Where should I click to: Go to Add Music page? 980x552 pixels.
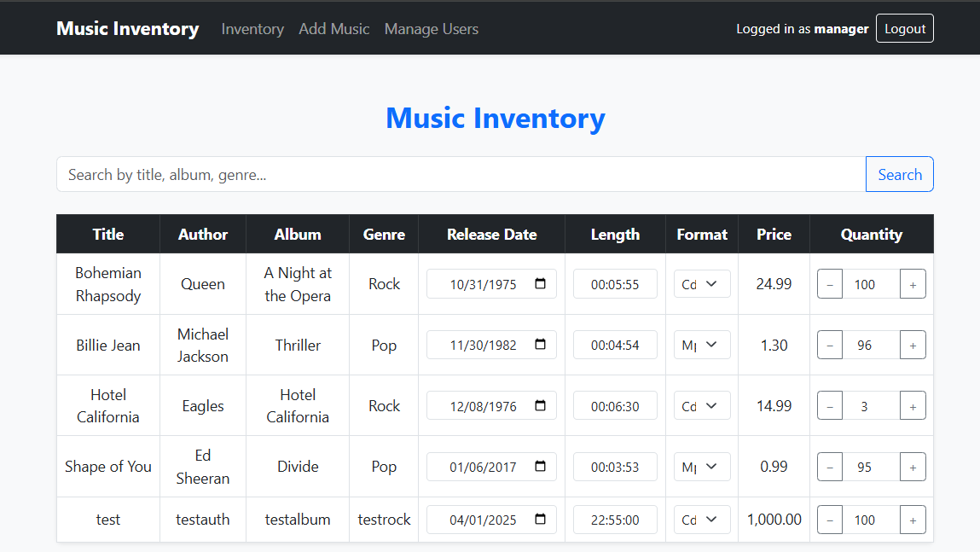click(333, 29)
